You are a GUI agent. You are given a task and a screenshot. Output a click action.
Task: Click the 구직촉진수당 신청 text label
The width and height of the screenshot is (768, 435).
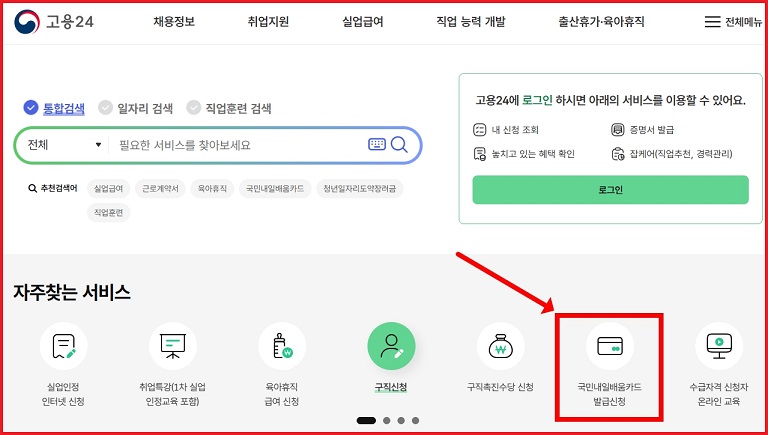click(500, 387)
